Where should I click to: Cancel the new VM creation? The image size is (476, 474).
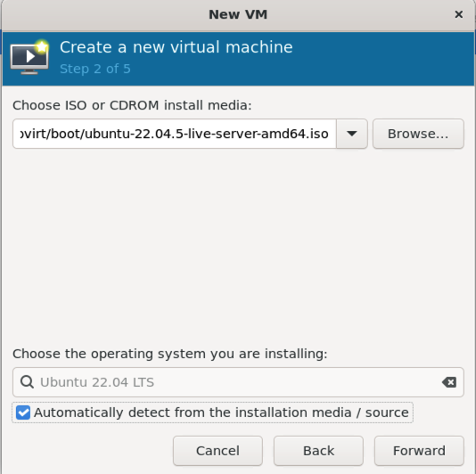pos(217,451)
